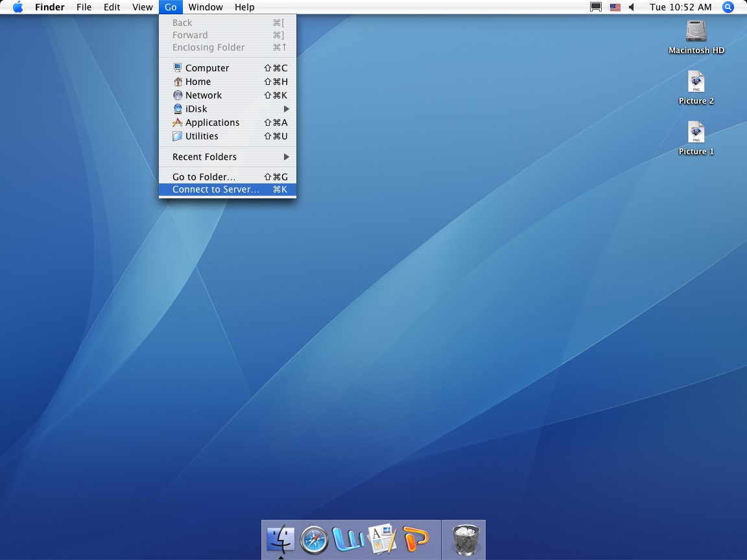Choose Go to Folder… menu item

pyautogui.click(x=204, y=177)
